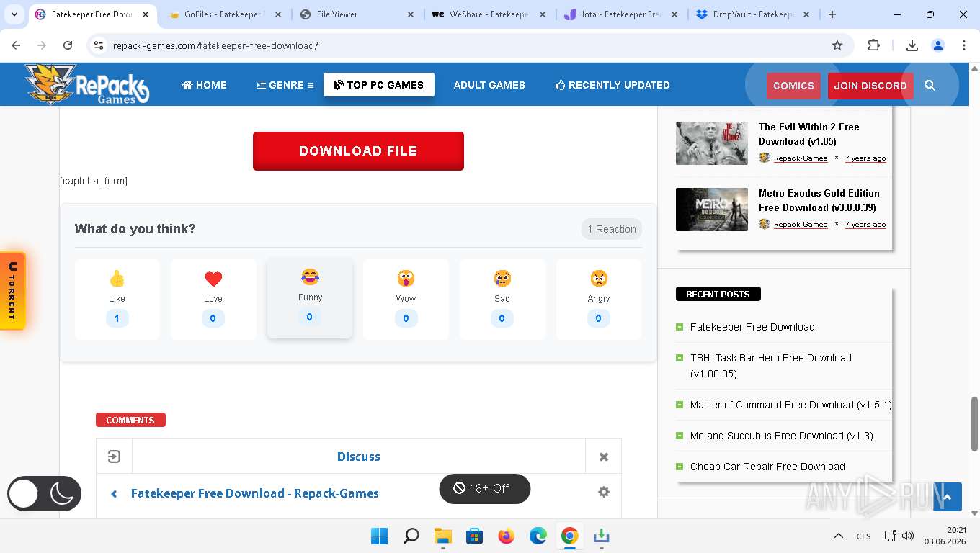The width and height of the screenshot is (980, 553).
Task: Open The Evil Within 2 Free Download link
Action: coord(809,134)
